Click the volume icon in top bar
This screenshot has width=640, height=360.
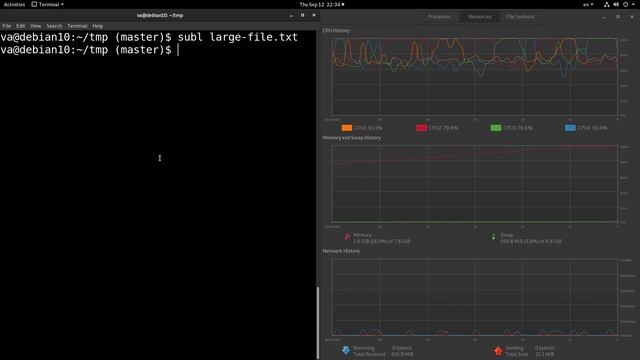pos(616,4)
